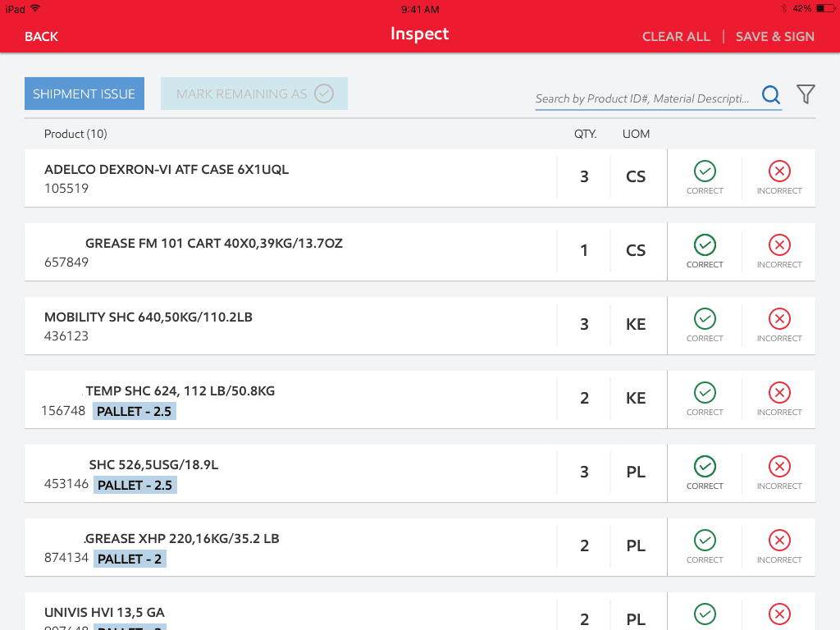Select the SHC 526,5USG/18.9L product name

(153, 464)
